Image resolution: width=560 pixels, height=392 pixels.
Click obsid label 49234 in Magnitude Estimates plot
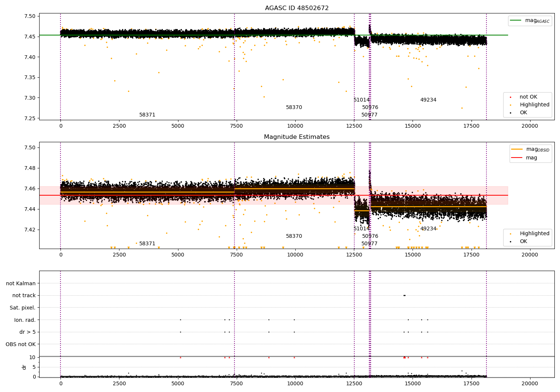tap(428, 229)
